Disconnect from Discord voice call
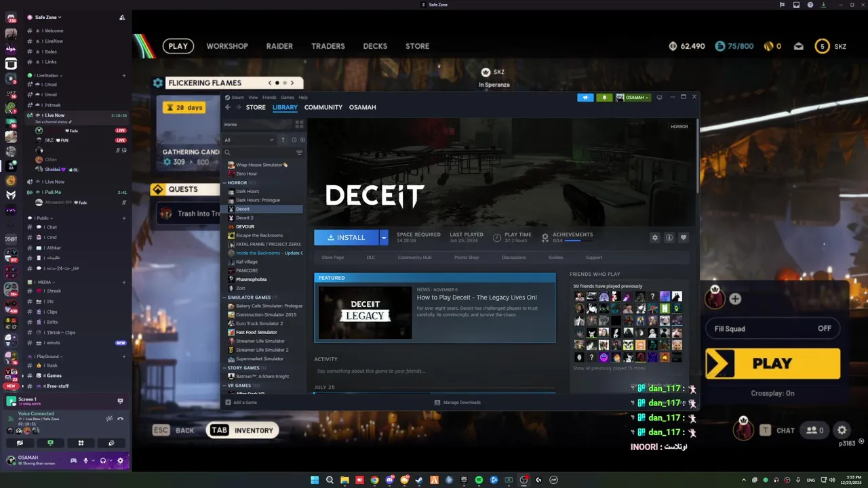The image size is (868, 488). [x=120, y=418]
